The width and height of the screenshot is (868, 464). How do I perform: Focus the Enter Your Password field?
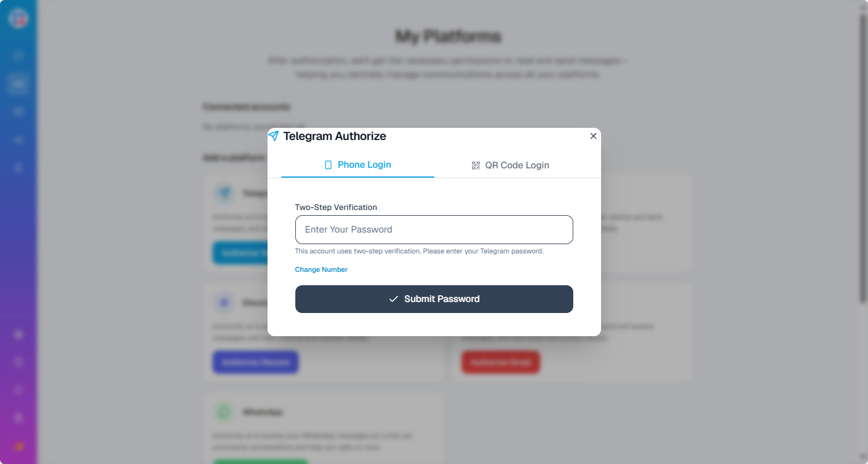[x=434, y=230]
